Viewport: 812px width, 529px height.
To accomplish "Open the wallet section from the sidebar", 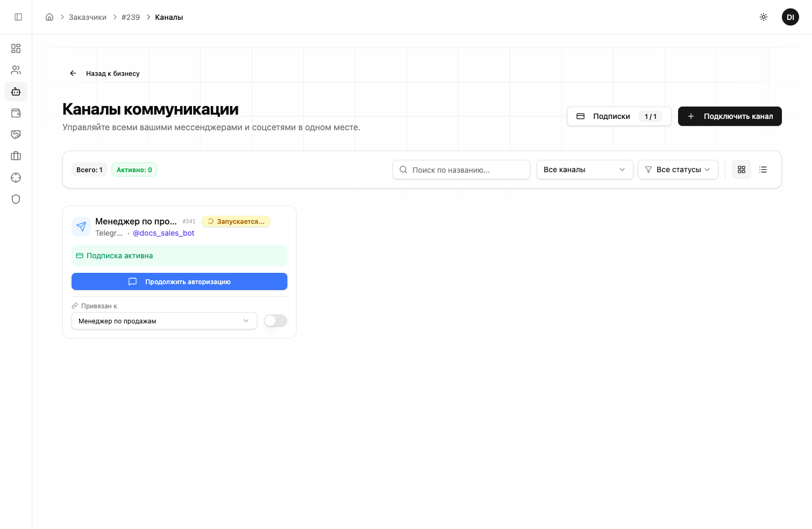I will [x=16, y=113].
